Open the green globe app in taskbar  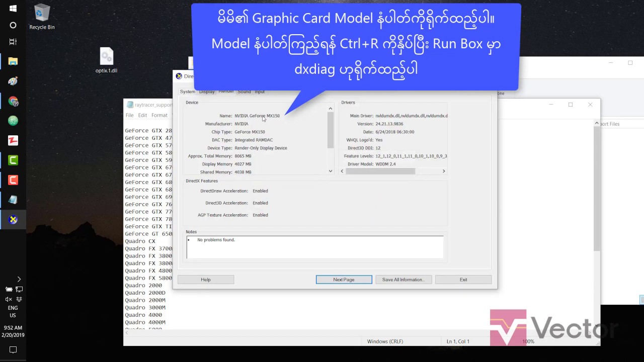tap(13, 121)
